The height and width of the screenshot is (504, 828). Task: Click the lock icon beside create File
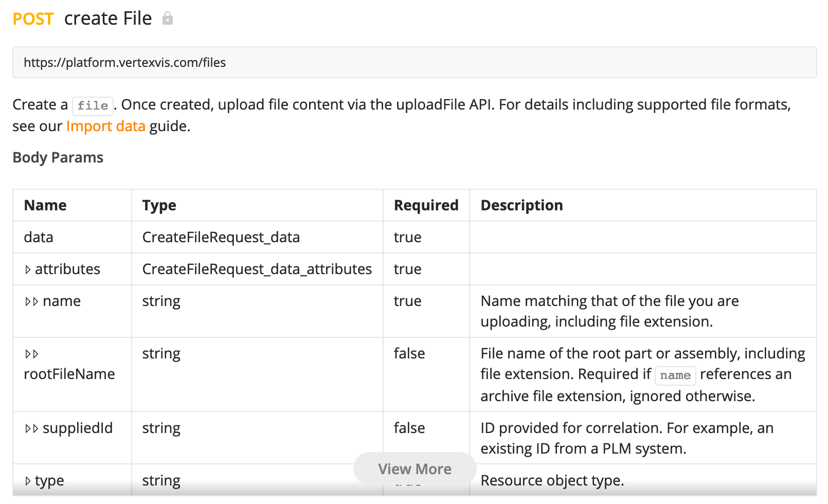point(168,19)
